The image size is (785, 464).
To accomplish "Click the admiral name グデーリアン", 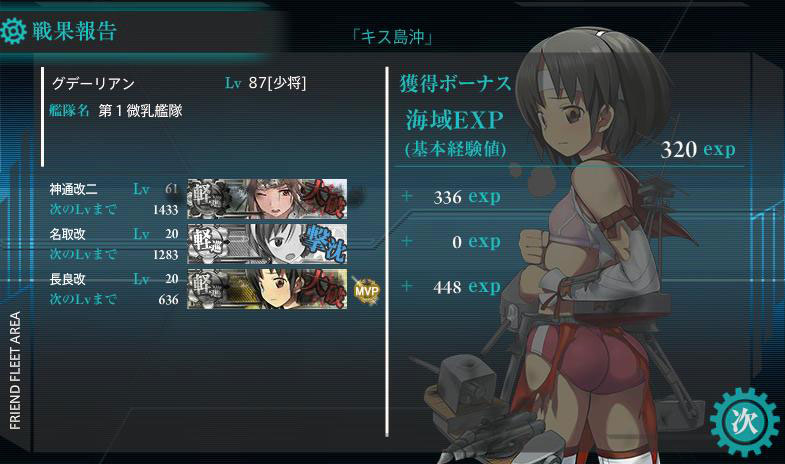I will (x=94, y=83).
